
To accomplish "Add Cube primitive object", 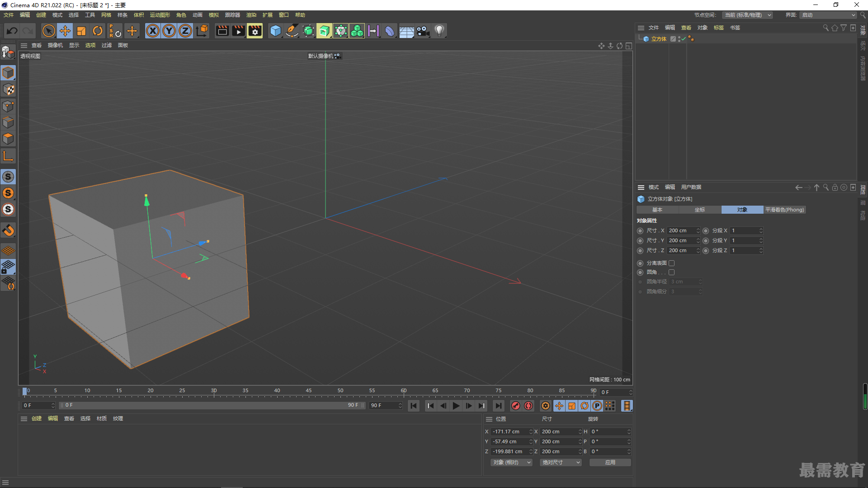I will click(275, 31).
